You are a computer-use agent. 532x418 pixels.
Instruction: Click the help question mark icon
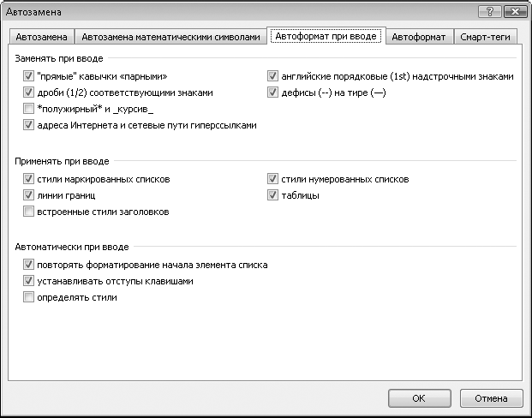[x=489, y=12]
